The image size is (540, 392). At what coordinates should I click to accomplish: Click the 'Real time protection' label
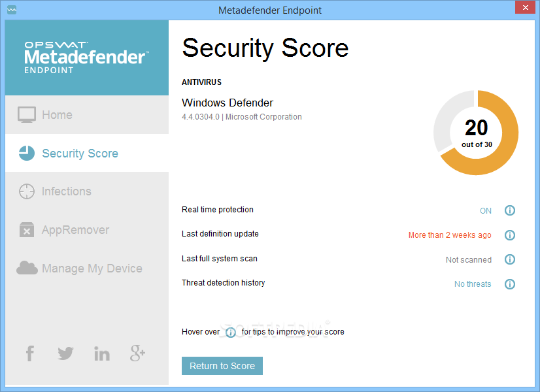217,210
